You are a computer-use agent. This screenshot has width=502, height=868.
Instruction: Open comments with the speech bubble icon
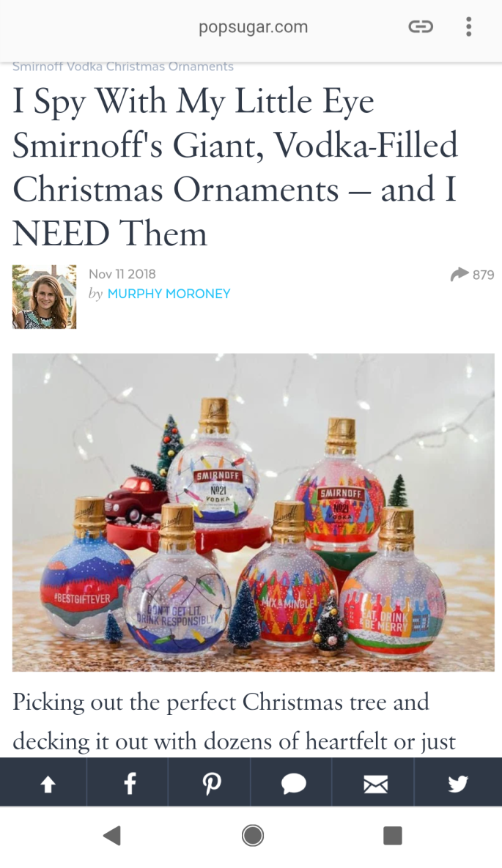tap(293, 783)
